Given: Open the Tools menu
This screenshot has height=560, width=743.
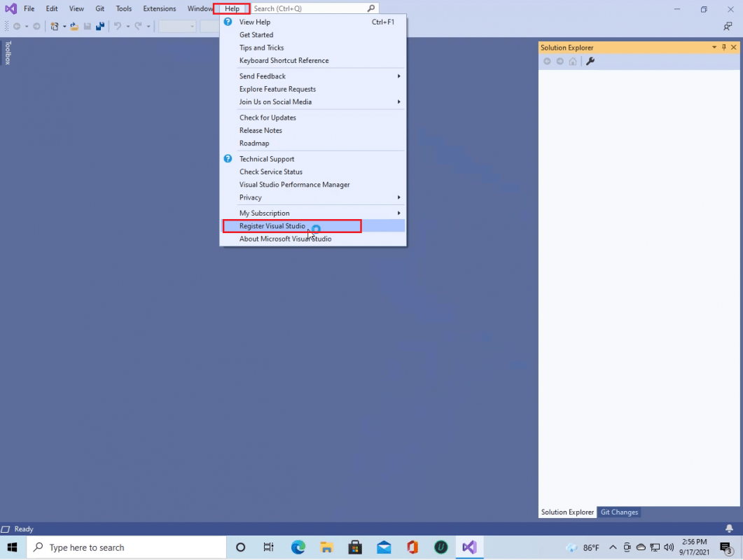Looking at the screenshot, I should 124,8.
